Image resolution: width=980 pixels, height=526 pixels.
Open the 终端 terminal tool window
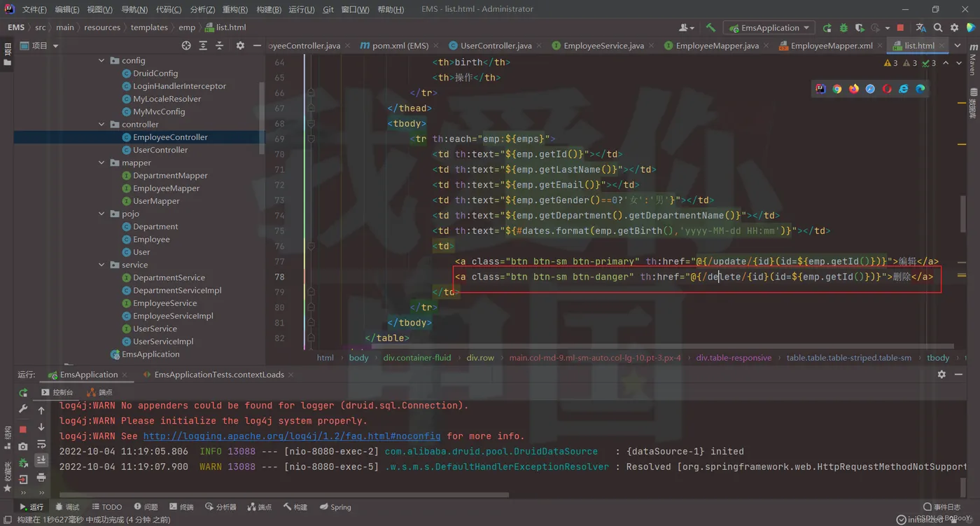[x=181, y=507]
